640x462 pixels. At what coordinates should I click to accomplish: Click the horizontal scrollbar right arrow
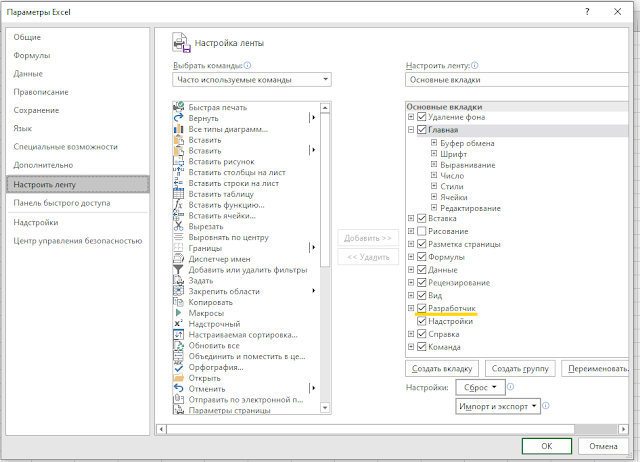tap(623, 429)
